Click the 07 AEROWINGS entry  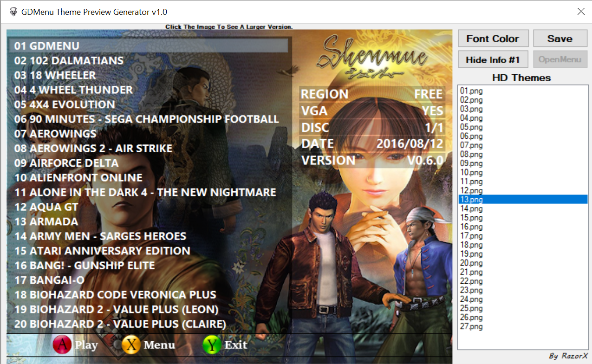coord(55,134)
